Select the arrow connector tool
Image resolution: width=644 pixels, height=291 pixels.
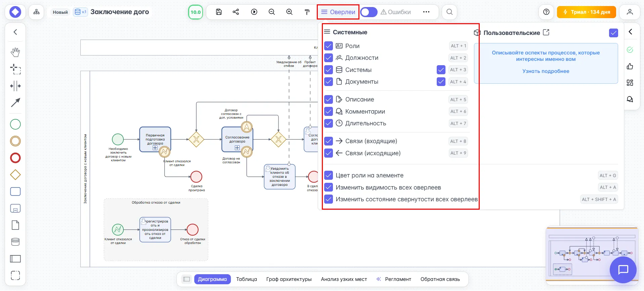tap(15, 102)
